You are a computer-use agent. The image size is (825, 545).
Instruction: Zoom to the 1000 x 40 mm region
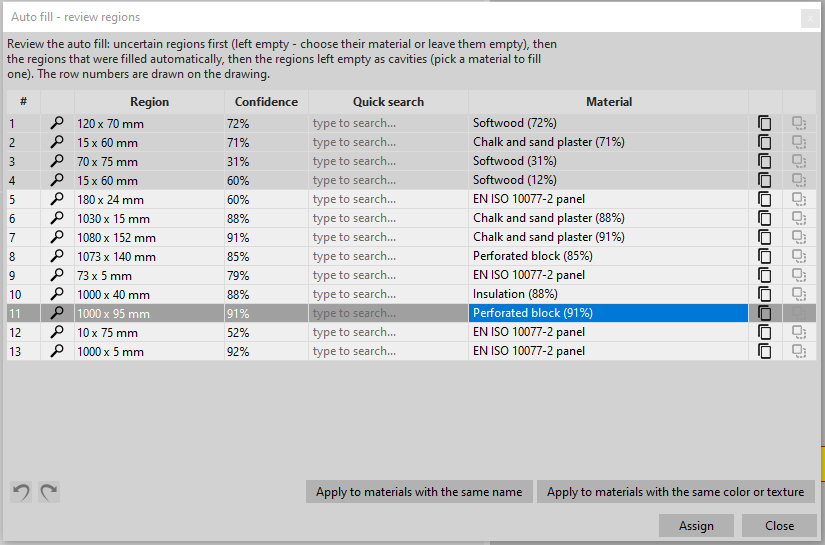(x=57, y=294)
